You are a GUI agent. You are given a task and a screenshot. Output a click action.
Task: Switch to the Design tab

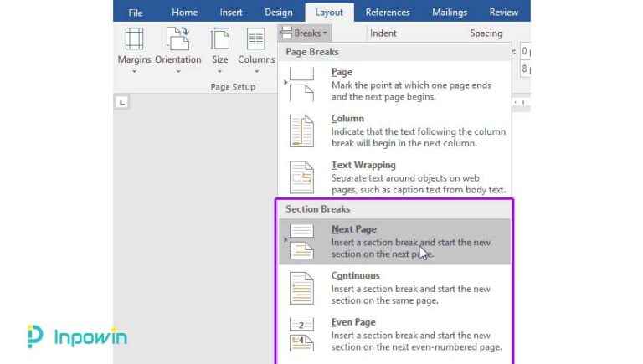click(279, 13)
